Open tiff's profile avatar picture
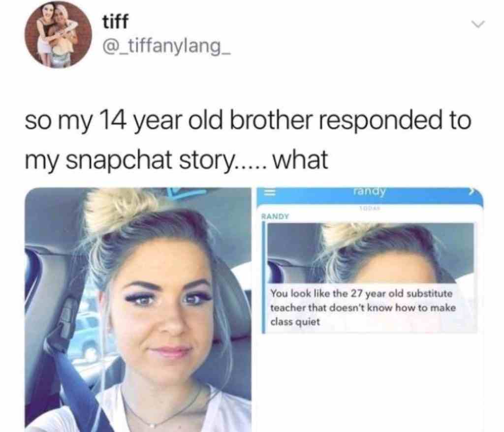504x432 pixels. pyautogui.click(x=59, y=35)
